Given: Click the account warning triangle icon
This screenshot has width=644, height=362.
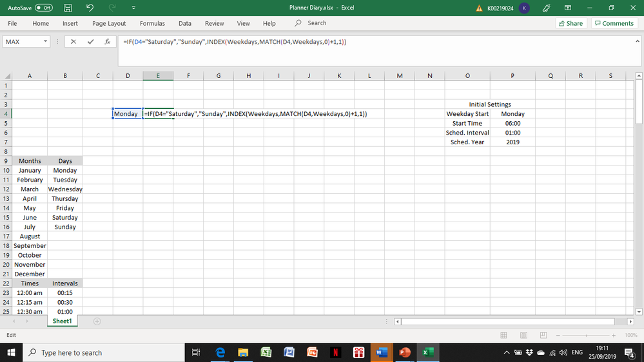Looking at the screenshot, I should pyautogui.click(x=479, y=8).
